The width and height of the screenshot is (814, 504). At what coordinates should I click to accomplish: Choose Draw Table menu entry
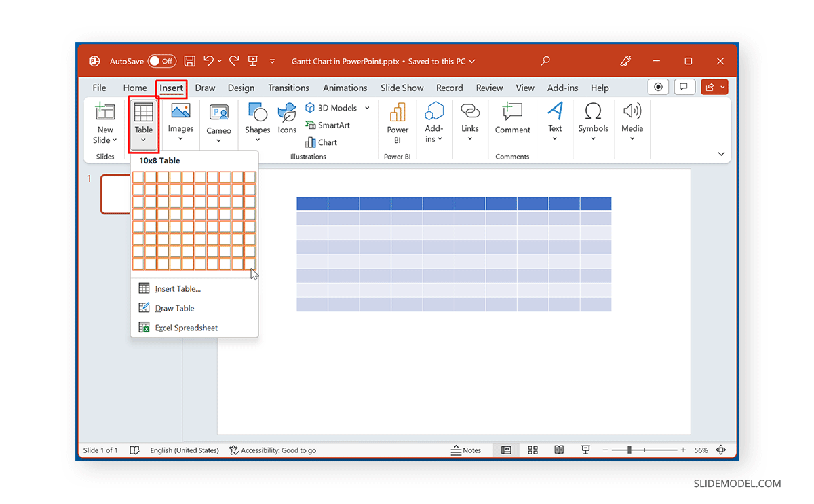194,308
